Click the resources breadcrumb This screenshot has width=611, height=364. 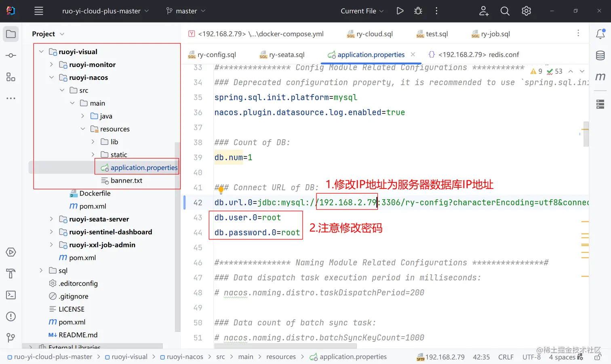click(x=281, y=357)
